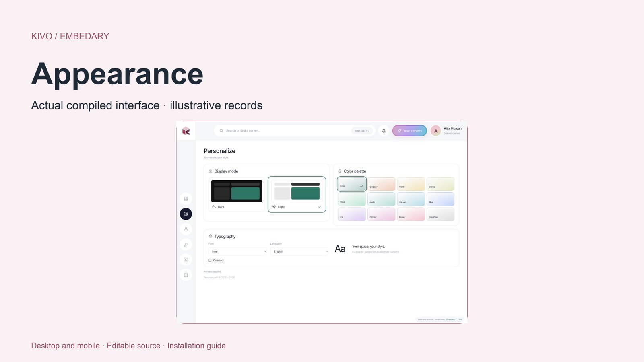This screenshot has height=362, width=644.
Task: Click the Alex Morgan name text
Action: click(453, 129)
